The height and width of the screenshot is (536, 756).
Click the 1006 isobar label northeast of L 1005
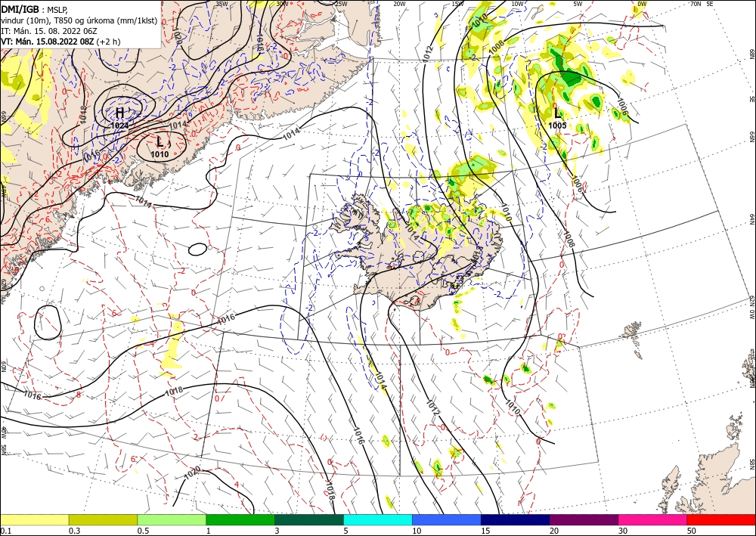623,107
